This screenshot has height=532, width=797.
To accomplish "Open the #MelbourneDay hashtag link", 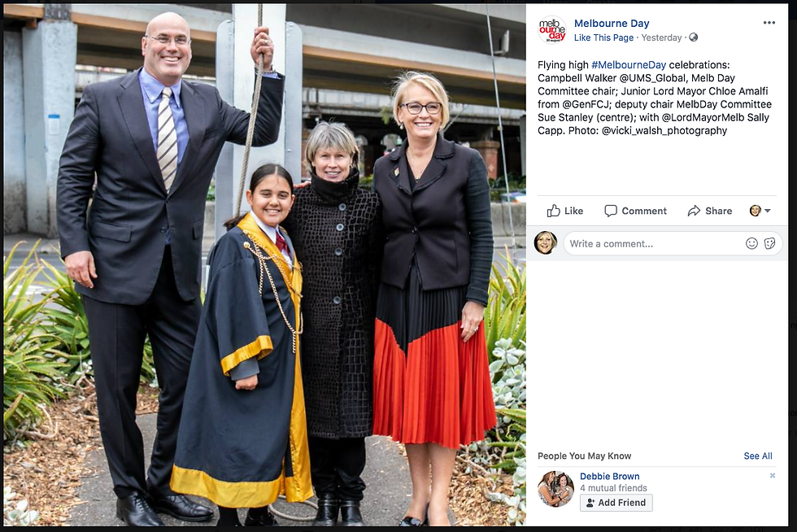I will coord(628,65).
